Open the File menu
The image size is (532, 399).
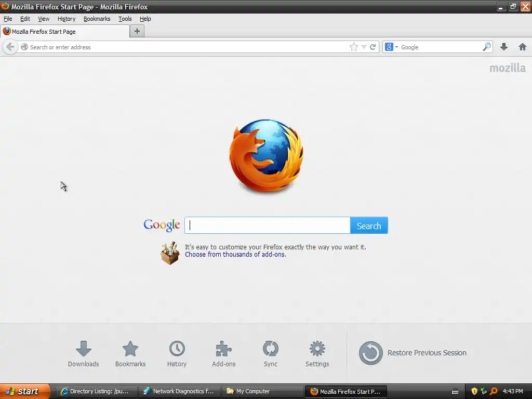[x=8, y=19]
